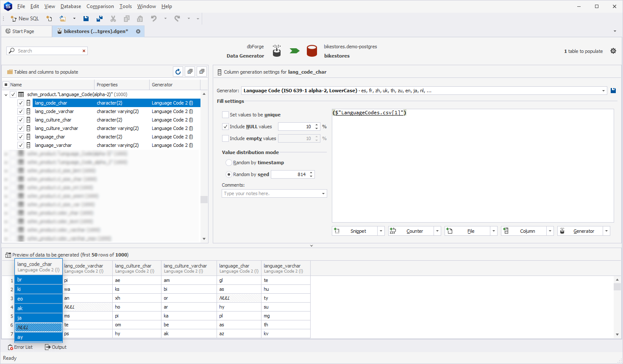Increase the Random seed value stepper
Screen dimensions: 623x364
311,173
